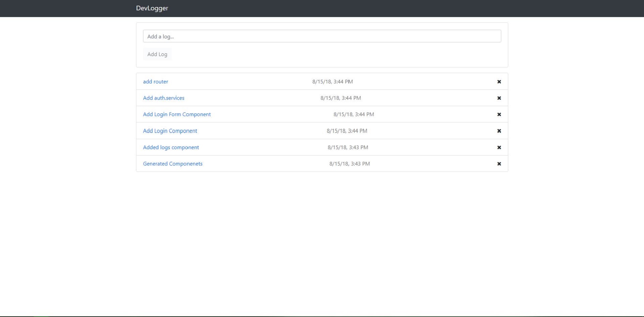The image size is (644, 317).
Task: Click the timestamp of the 'add router' log
Action: tap(332, 82)
